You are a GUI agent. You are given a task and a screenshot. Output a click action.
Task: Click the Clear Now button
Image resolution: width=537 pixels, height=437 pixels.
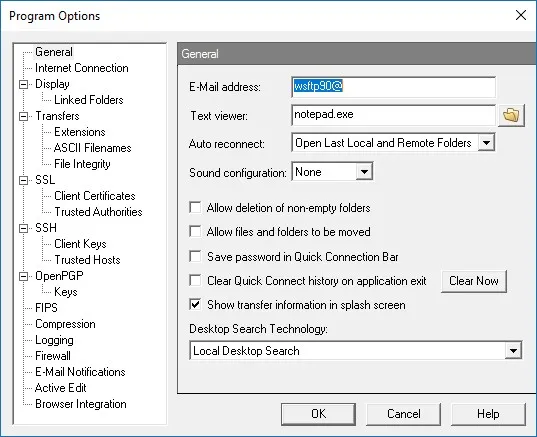[x=474, y=281]
